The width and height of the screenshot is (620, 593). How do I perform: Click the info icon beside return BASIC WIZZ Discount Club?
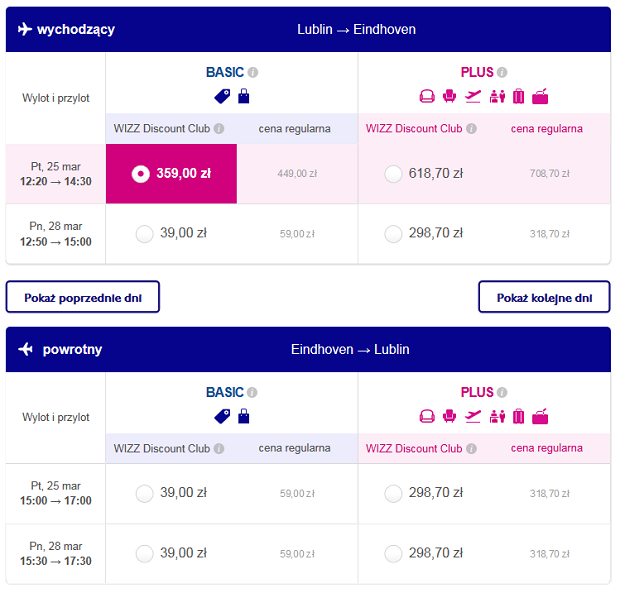point(219,448)
